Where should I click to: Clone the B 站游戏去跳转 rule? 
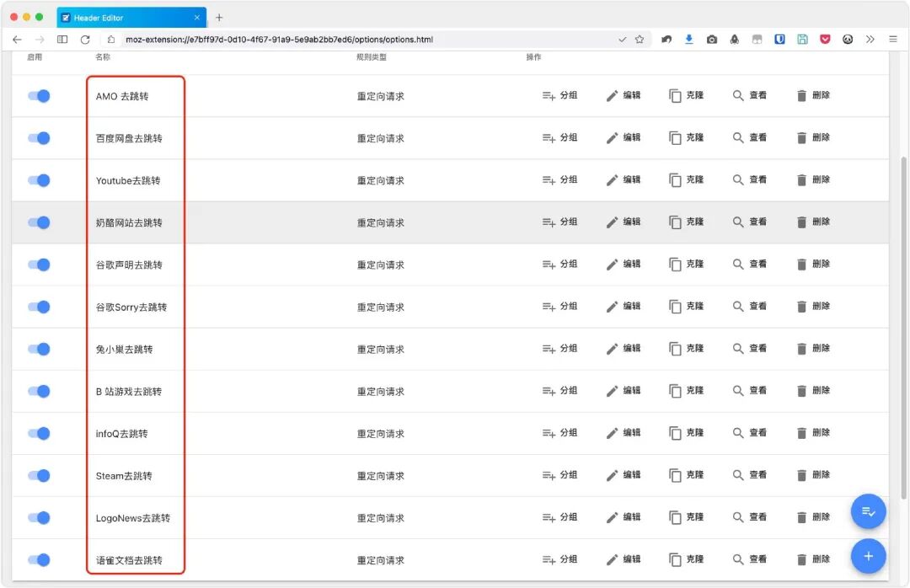687,391
